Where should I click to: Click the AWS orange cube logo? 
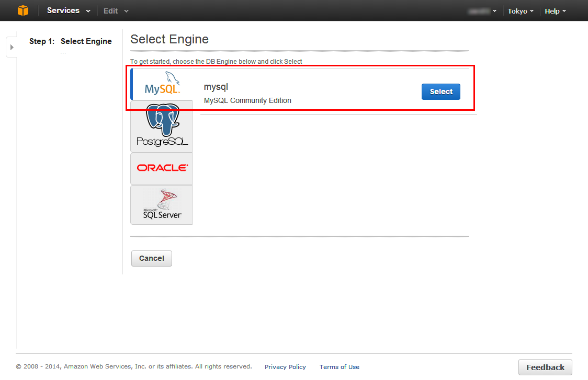coord(23,10)
